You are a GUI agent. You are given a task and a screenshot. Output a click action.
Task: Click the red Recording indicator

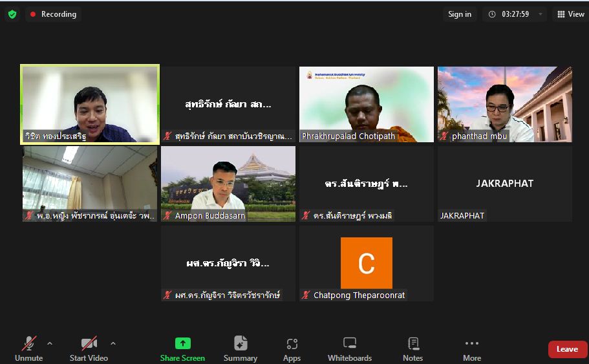pos(52,14)
